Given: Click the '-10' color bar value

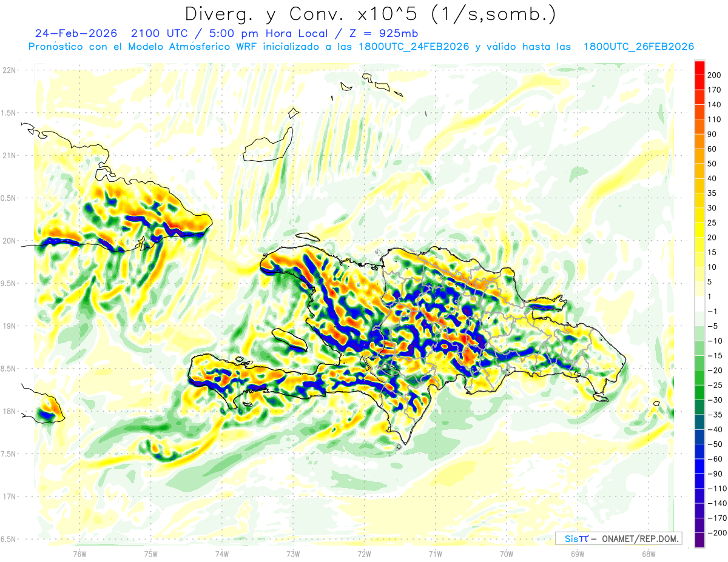Looking at the screenshot, I should click(714, 341).
